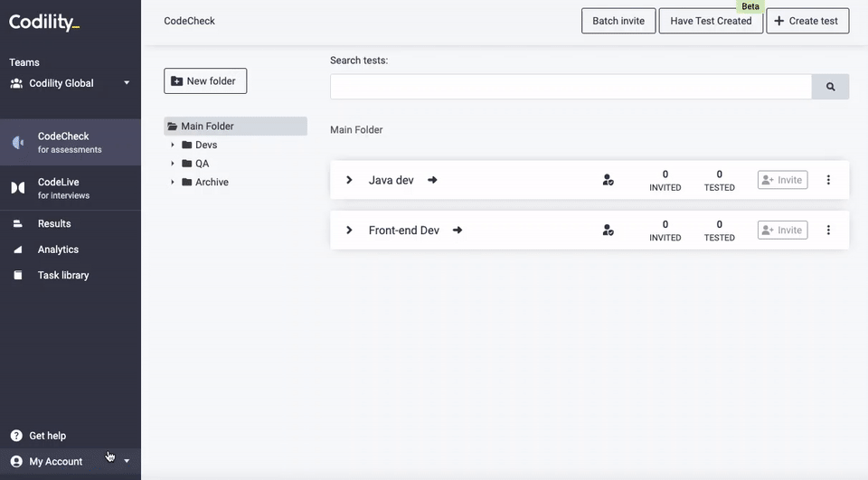Image resolution: width=868 pixels, height=480 pixels.
Task: Open the Codility Global team dropdown
Action: coord(71,83)
